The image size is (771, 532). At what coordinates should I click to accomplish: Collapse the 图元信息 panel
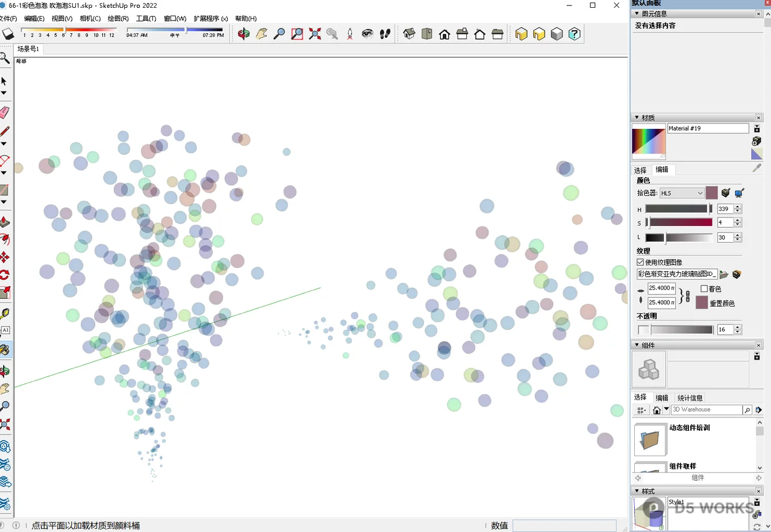[637, 14]
